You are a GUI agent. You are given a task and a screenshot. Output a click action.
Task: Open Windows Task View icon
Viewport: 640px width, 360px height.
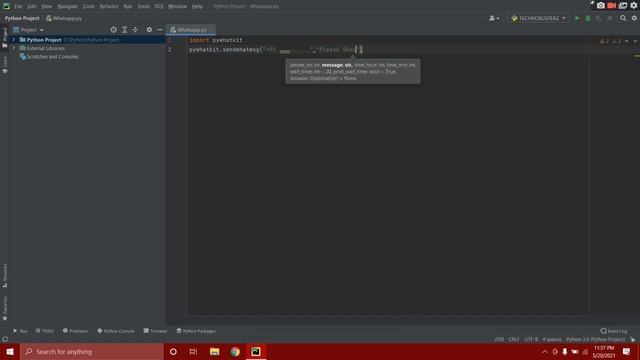point(193,351)
